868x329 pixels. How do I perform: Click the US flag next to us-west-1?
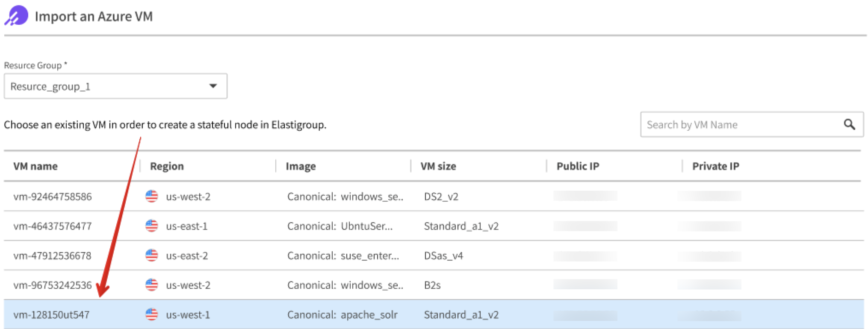coord(151,315)
